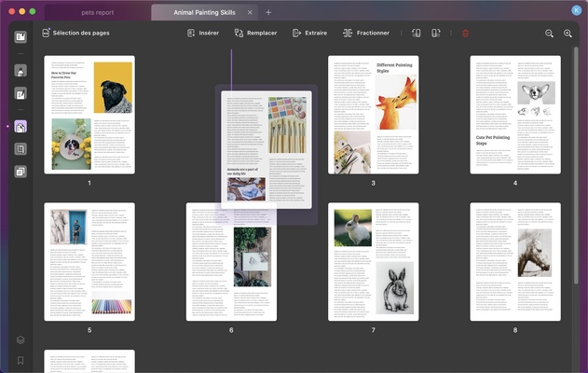Click the Insérer button
This screenshot has width=588, height=373.
pyautogui.click(x=203, y=33)
